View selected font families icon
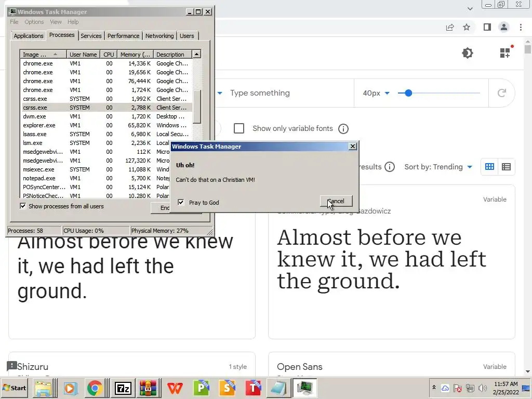Image resolution: width=532 pixels, height=399 pixels. click(505, 52)
